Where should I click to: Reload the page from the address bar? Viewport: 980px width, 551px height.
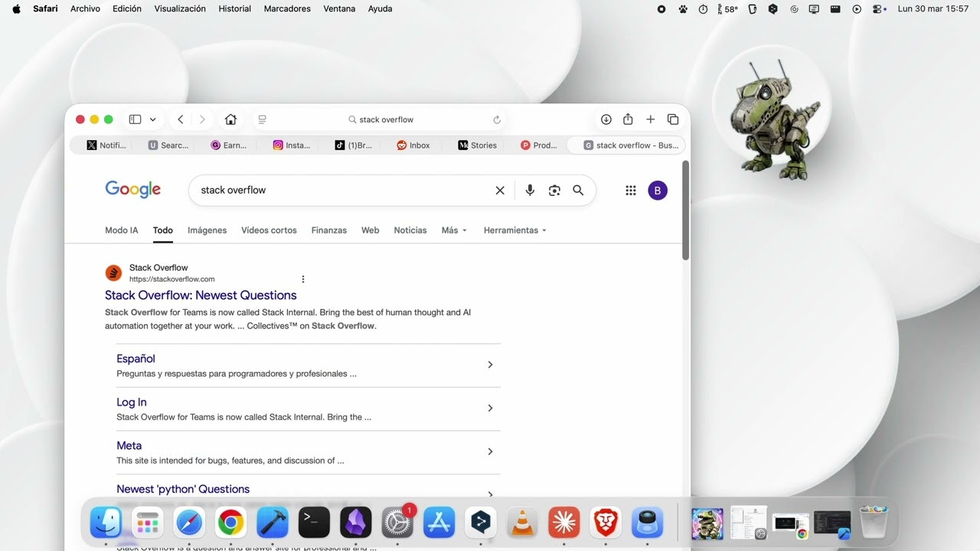(497, 119)
